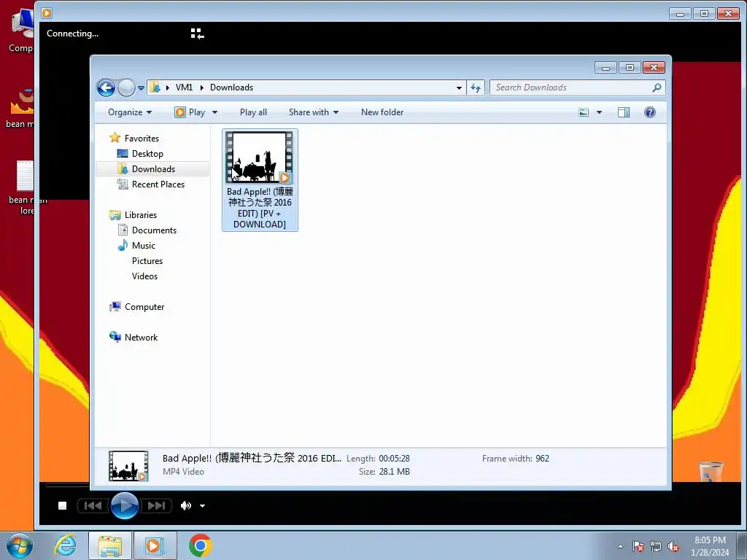Change view with the view icon

[x=584, y=112]
